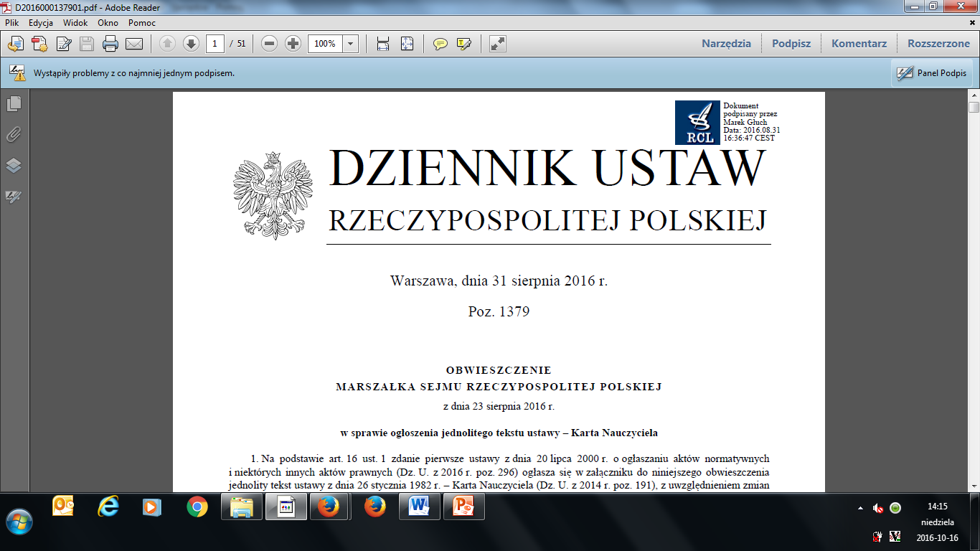Viewport: 980px width, 551px height.
Task: Switch to Read Mode view
Action: (x=498, y=44)
